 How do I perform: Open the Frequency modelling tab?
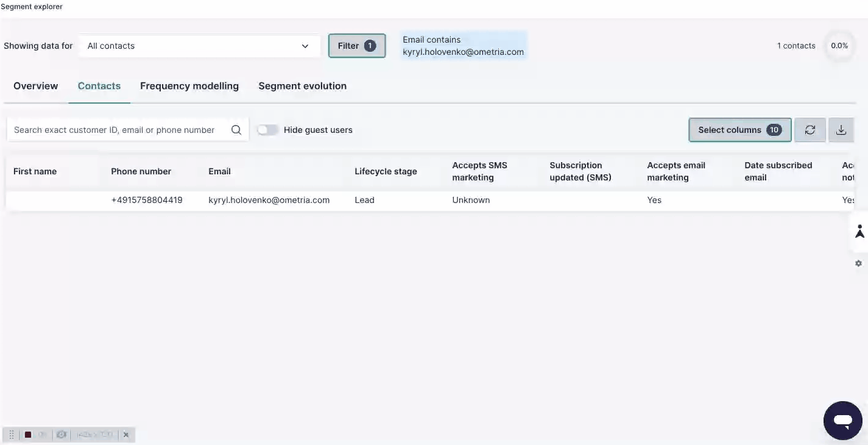pos(189,86)
